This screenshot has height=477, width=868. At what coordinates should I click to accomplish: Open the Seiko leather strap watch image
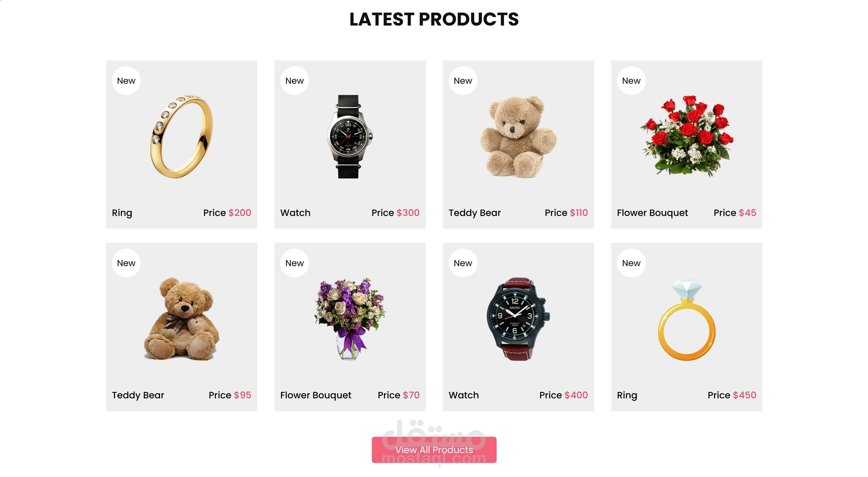[x=518, y=319]
